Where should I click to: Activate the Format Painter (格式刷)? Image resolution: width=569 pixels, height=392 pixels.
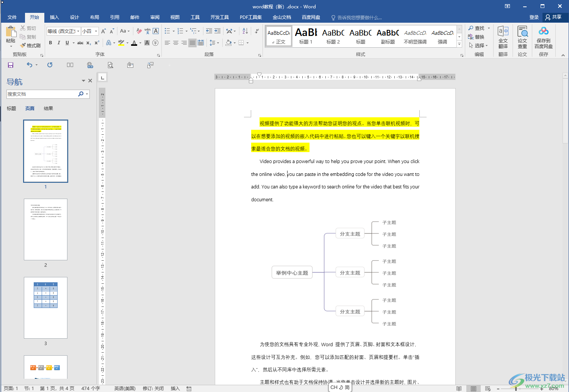point(30,45)
